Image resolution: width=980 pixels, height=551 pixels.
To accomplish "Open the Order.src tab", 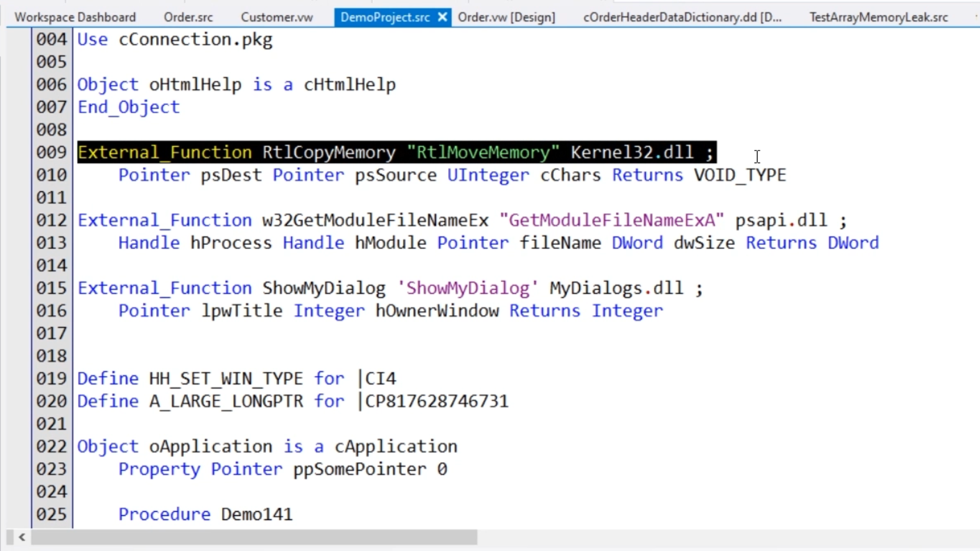I will [x=188, y=17].
